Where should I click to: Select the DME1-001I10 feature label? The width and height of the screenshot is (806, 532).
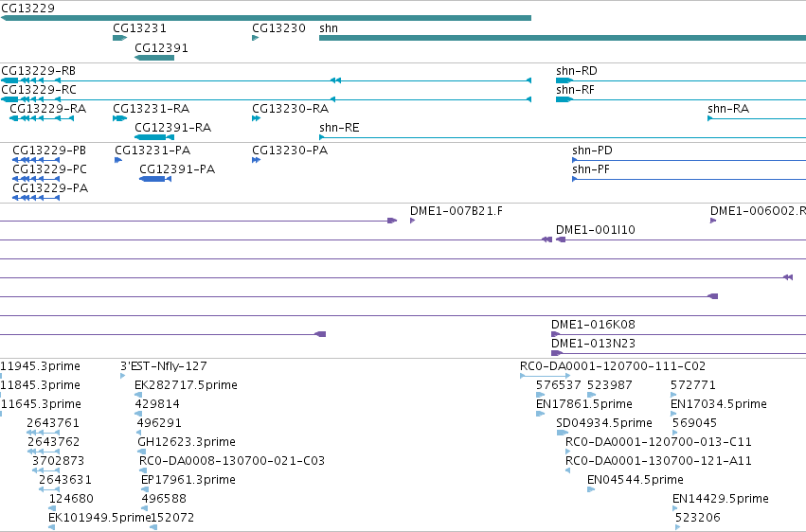pos(595,229)
